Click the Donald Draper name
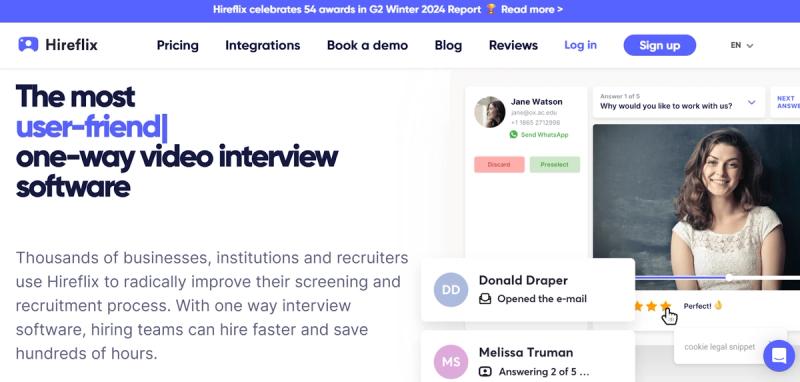Viewport: 800px width, 382px height. pyautogui.click(x=523, y=280)
